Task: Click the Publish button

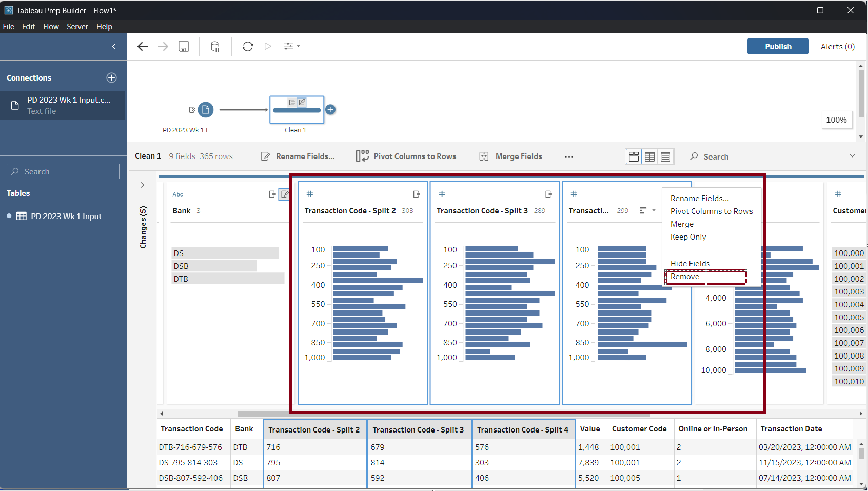Action: coord(778,47)
